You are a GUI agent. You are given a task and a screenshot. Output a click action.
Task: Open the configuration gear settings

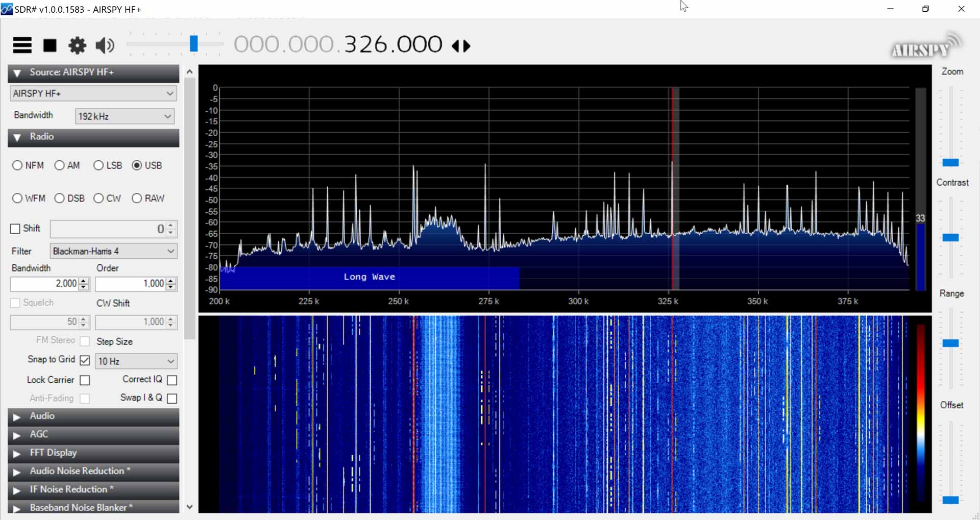[x=77, y=45]
